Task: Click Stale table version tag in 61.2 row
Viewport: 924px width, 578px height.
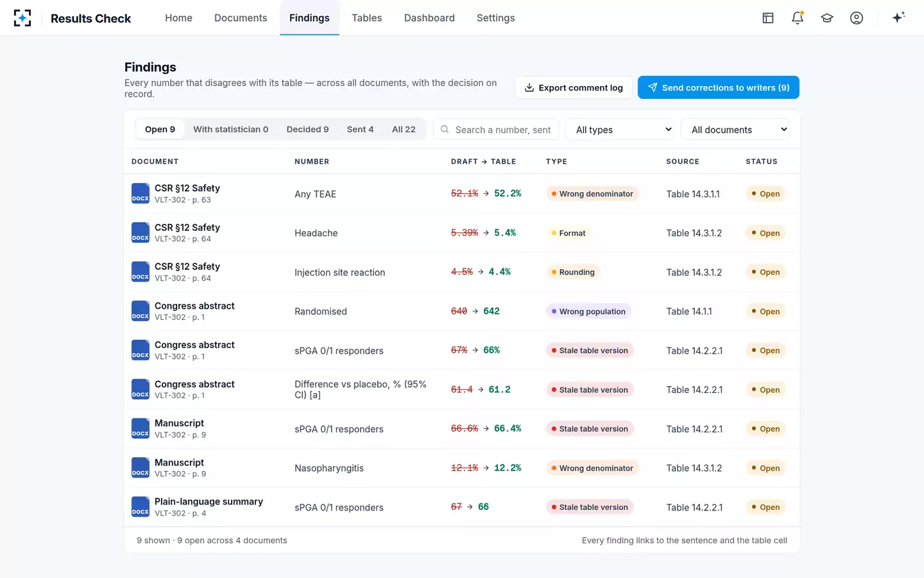Action: [590, 390]
